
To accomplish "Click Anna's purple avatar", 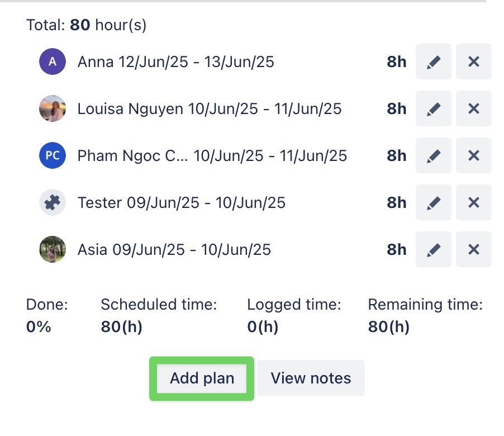I will 53,61.
